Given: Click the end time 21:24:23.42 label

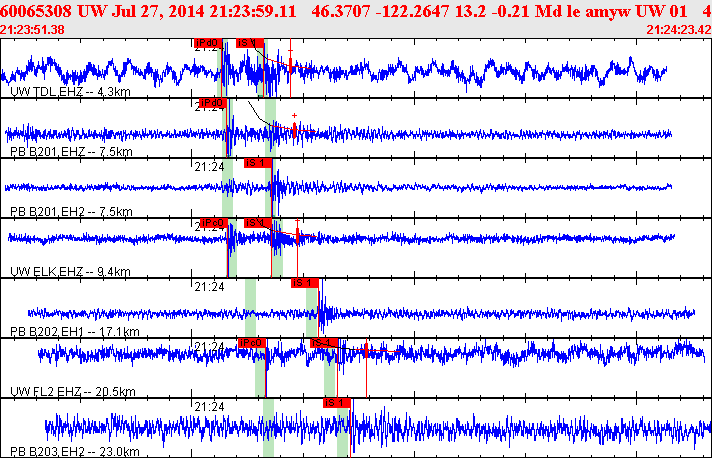Looking at the screenshot, I should tap(679, 30).
